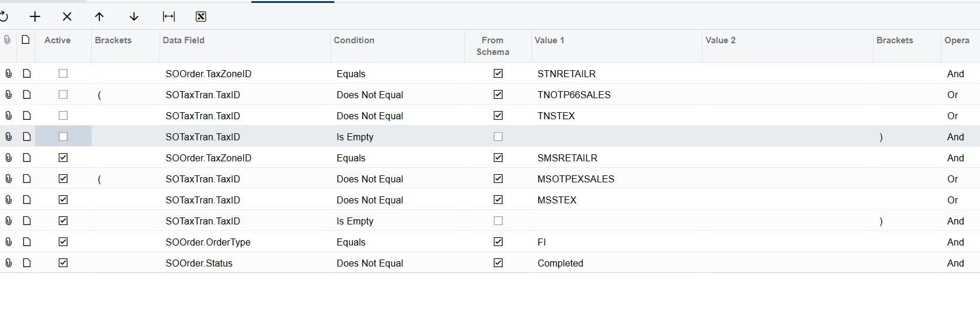
Task: Click the note icon in the TNSTEX row
Action: [x=27, y=116]
